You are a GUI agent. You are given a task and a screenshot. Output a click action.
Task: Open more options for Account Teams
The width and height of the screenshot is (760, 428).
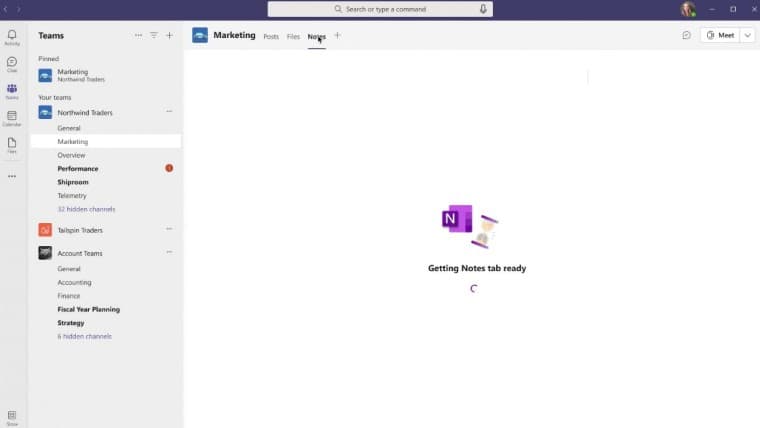click(x=169, y=252)
